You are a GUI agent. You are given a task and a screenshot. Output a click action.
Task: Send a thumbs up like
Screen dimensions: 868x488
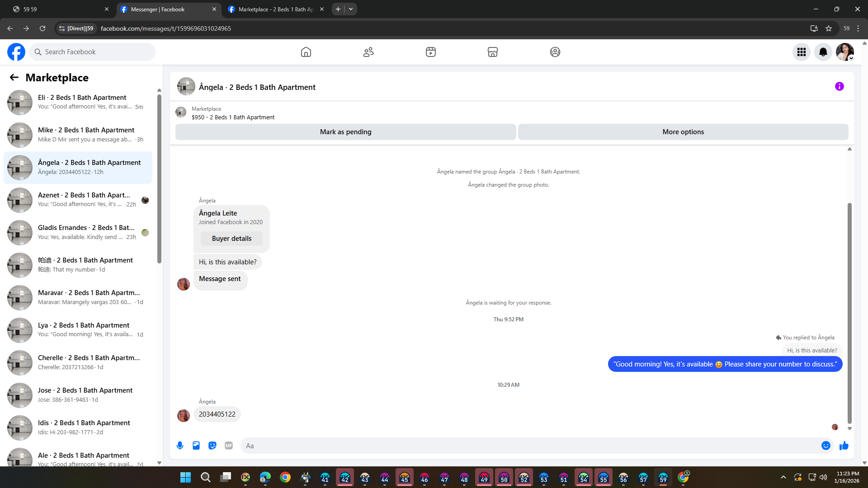pos(844,446)
